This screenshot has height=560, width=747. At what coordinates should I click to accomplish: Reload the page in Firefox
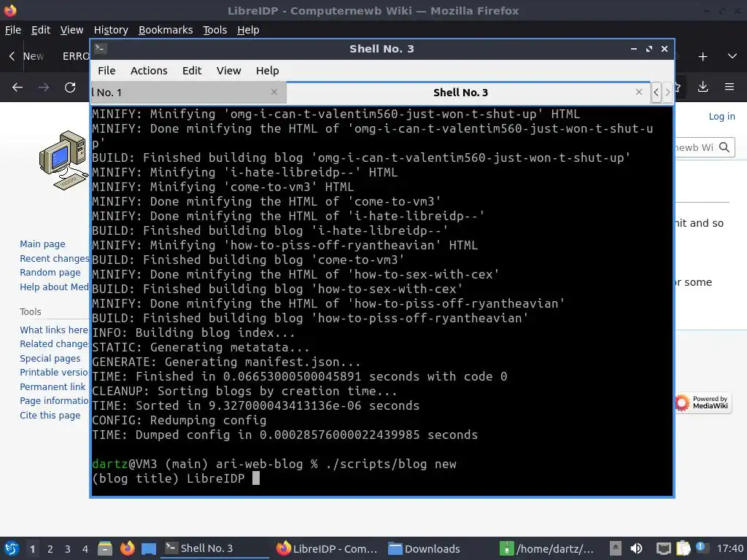tap(70, 87)
